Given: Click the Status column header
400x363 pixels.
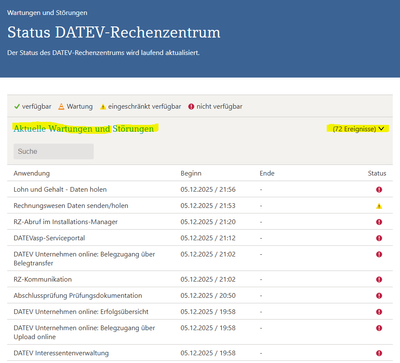Looking at the screenshot, I should tap(377, 173).
